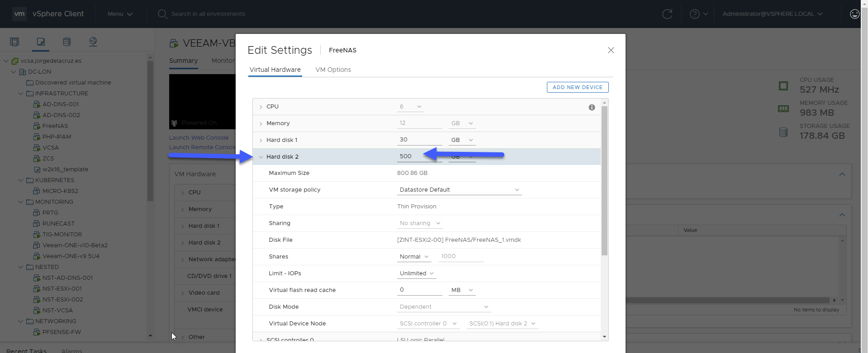Viewport: 868px width, 353px height.
Task: Select the w2k16_template item
Action: pyautogui.click(x=65, y=169)
